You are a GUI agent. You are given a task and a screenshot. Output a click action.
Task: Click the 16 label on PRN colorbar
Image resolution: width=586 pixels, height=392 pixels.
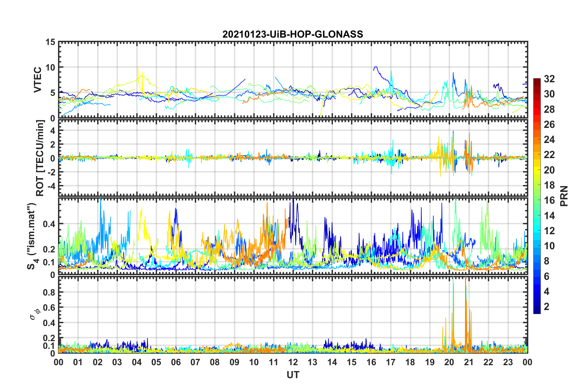[549, 201]
